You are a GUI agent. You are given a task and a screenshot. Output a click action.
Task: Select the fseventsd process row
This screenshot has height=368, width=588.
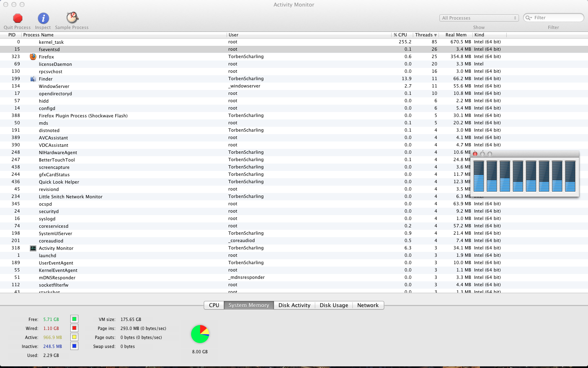294,49
